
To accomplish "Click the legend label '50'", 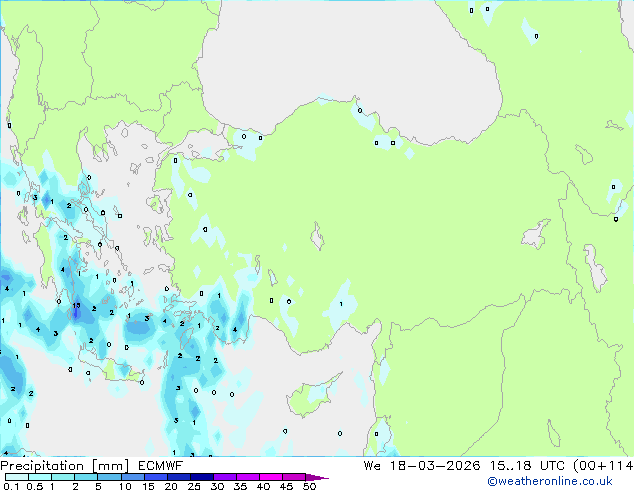I will point(309,486).
